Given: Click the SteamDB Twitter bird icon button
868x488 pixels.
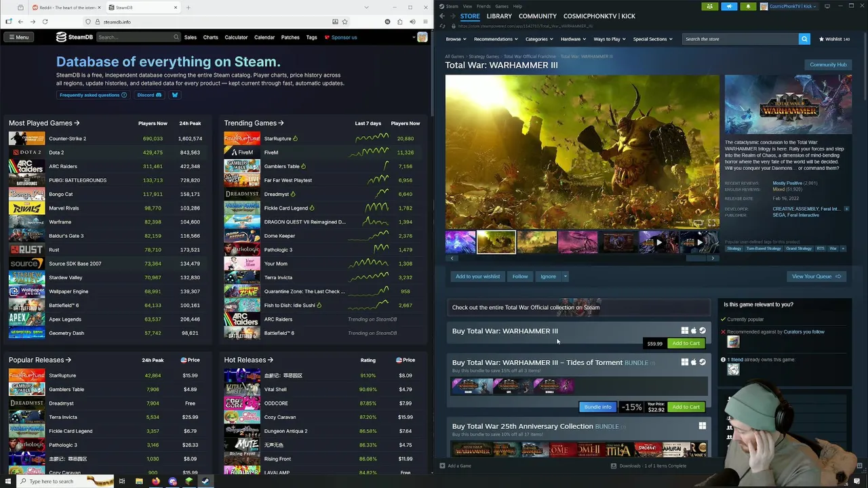Looking at the screenshot, I should (x=174, y=95).
